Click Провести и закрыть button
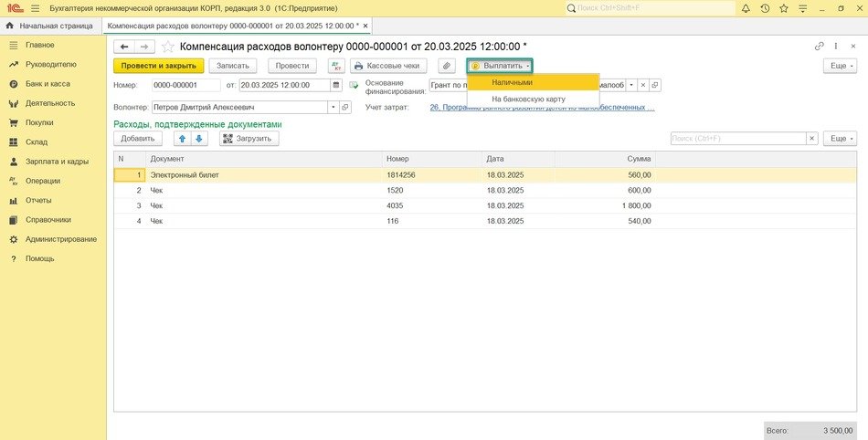 pyautogui.click(x=158, y=66)
